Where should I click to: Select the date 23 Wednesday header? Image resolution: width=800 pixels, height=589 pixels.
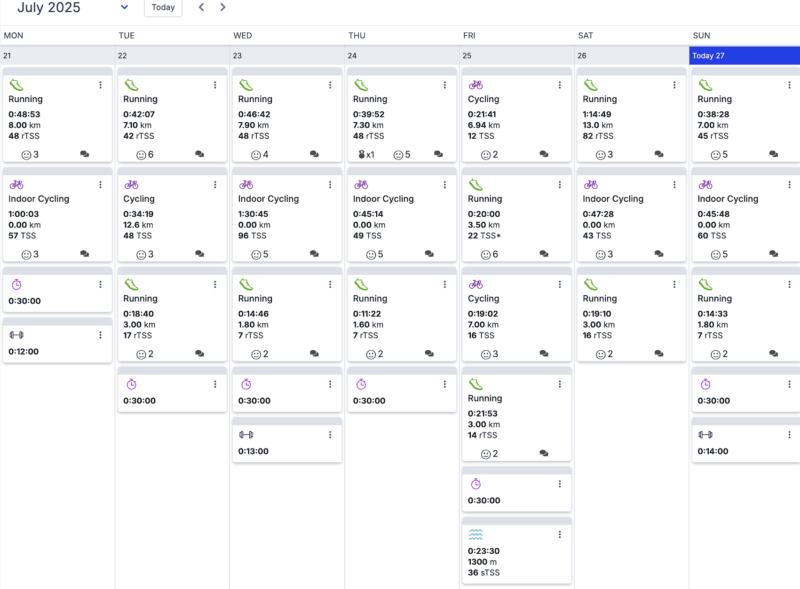click(x=287, y=56)
